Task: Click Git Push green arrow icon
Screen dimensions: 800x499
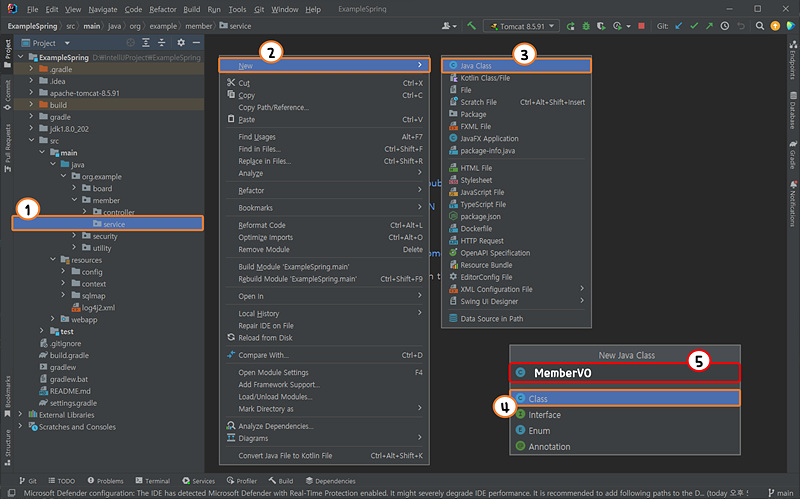Action: pos(709,26)
